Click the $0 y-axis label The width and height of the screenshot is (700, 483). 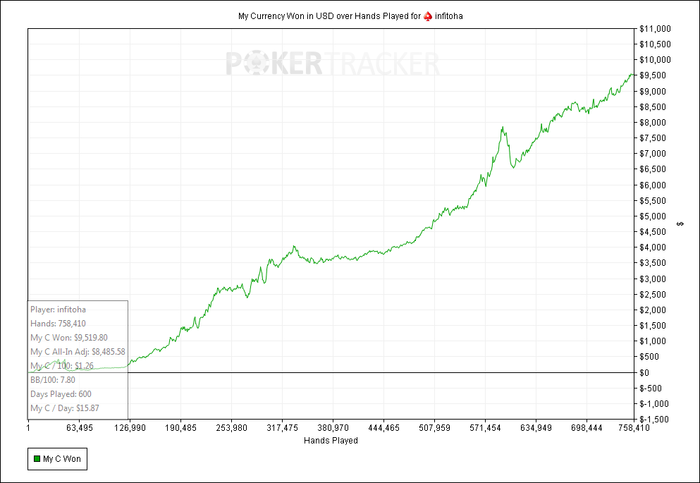(645, 373)
